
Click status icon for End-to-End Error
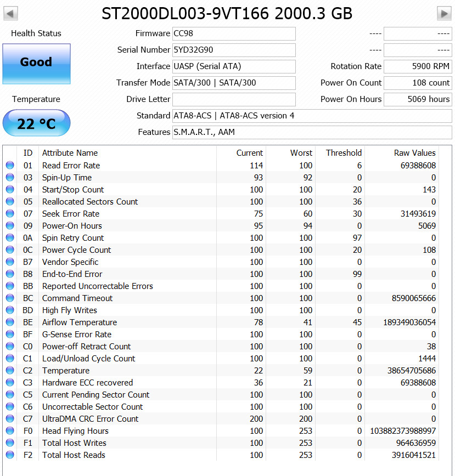pos(10,274)
